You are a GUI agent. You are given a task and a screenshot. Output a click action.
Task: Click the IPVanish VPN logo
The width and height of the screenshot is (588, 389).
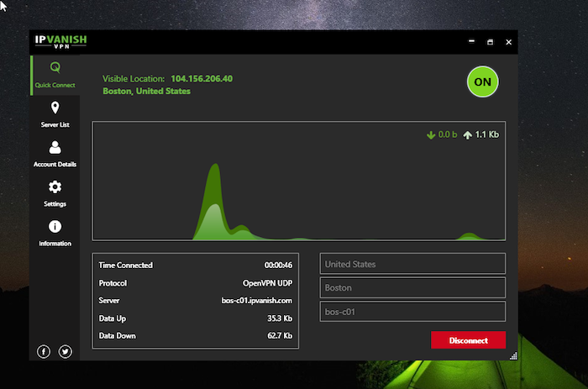(60, 42)
